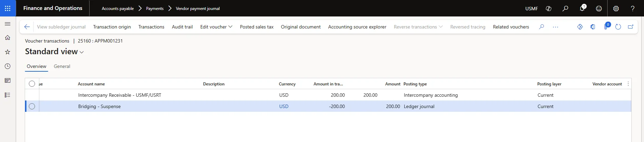Screen dimensions: 644x142
Task: Toggle select-all rows circle in grid header
Action: pos(32,84)
